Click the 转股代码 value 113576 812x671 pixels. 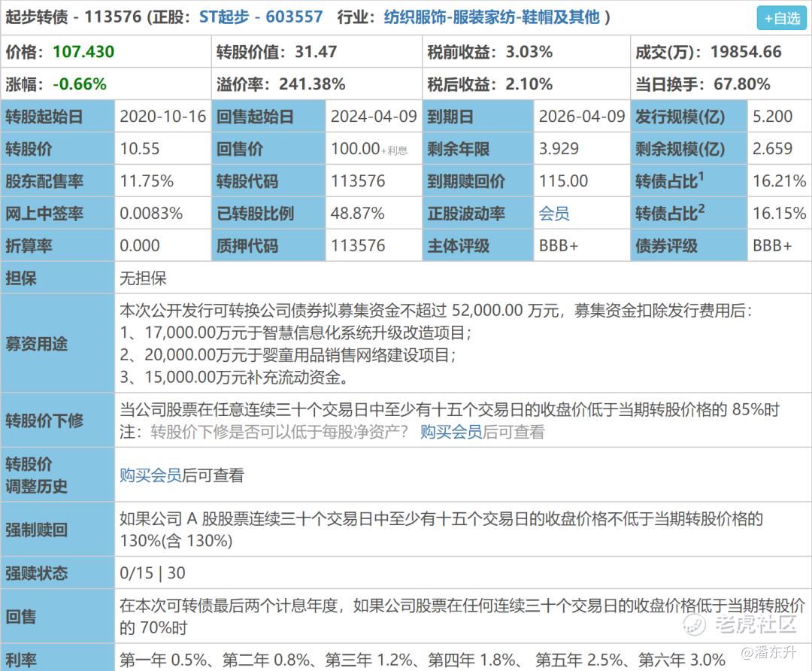[358, 181]
